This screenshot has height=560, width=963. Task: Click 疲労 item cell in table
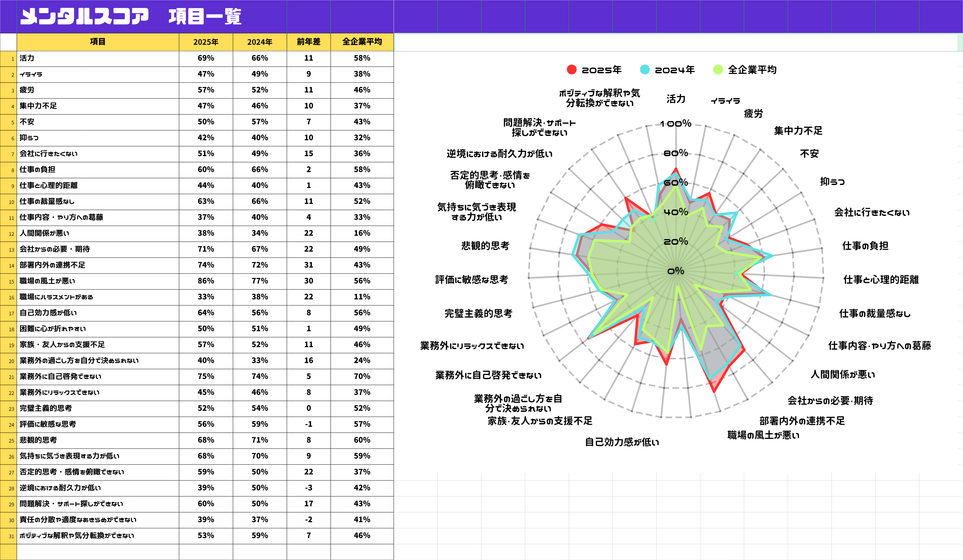click(x=98, y=90)
